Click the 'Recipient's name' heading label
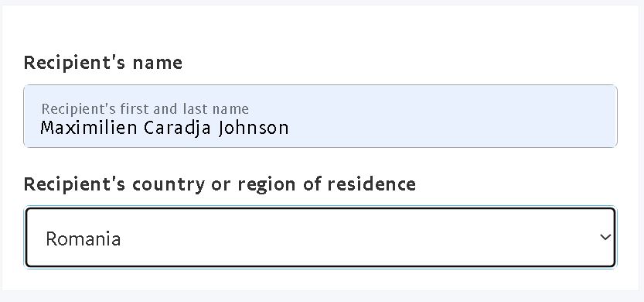Screen dimensions: 644x302 point(103,63)
